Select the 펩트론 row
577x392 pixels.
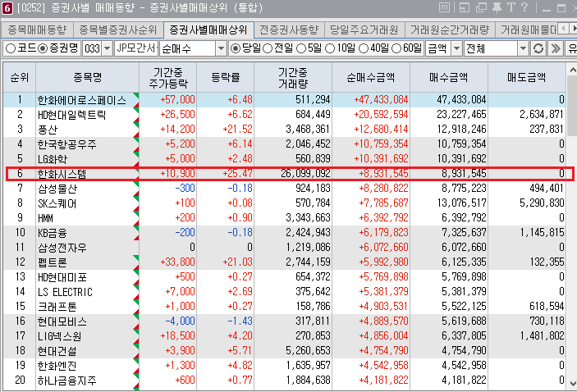285,262
